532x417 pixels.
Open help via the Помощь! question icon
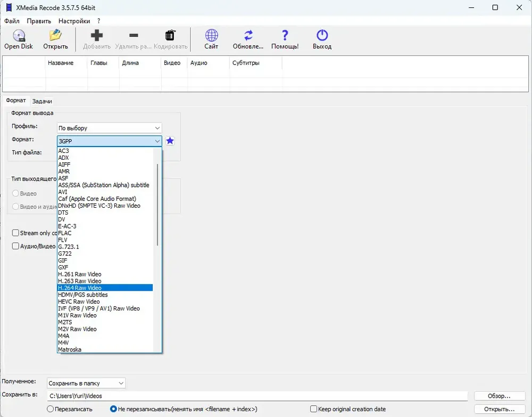click(x=285, y=35)
